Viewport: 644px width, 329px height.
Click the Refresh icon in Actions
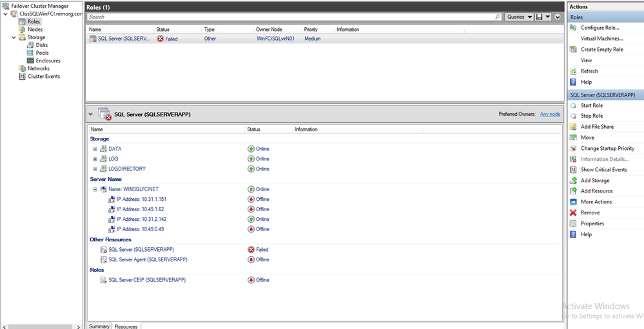coord(573,71)
